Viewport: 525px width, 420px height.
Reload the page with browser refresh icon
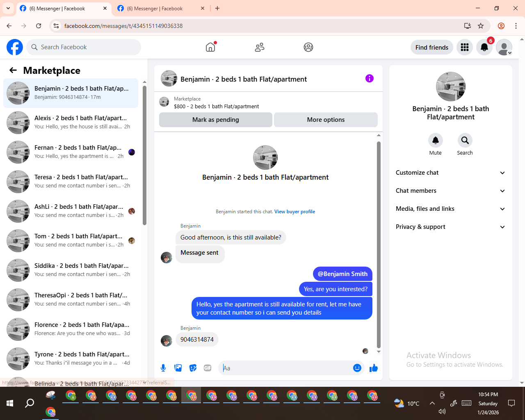tap(39, 26)
